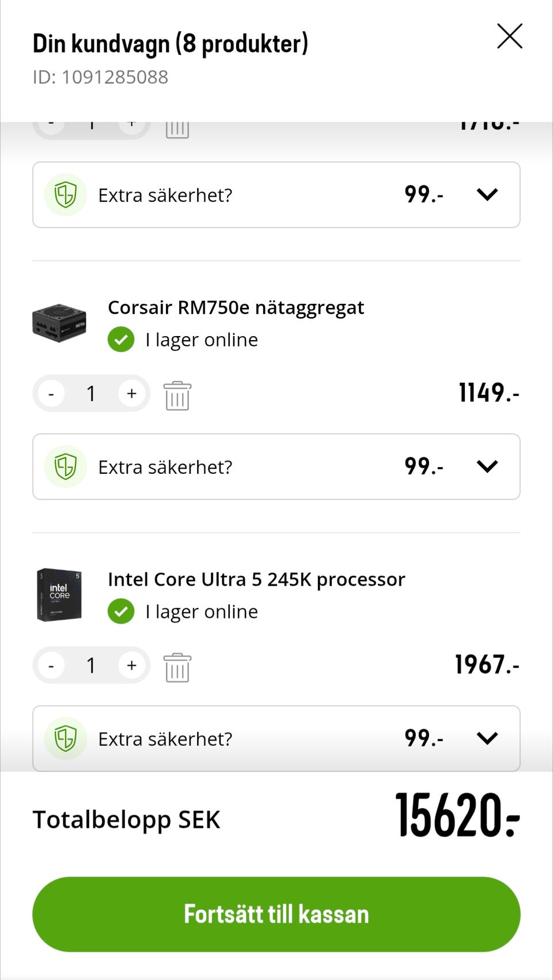Click green in-stock checkmark for Corsair RM750e

click(x=121, y=340)
